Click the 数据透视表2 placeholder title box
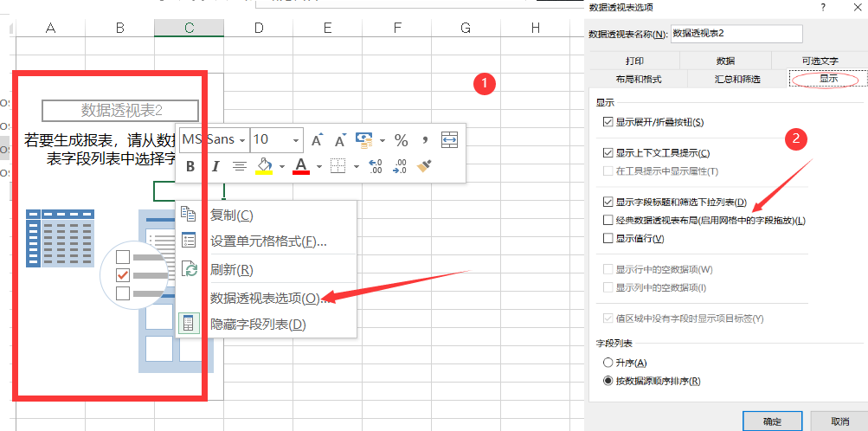 120,111
